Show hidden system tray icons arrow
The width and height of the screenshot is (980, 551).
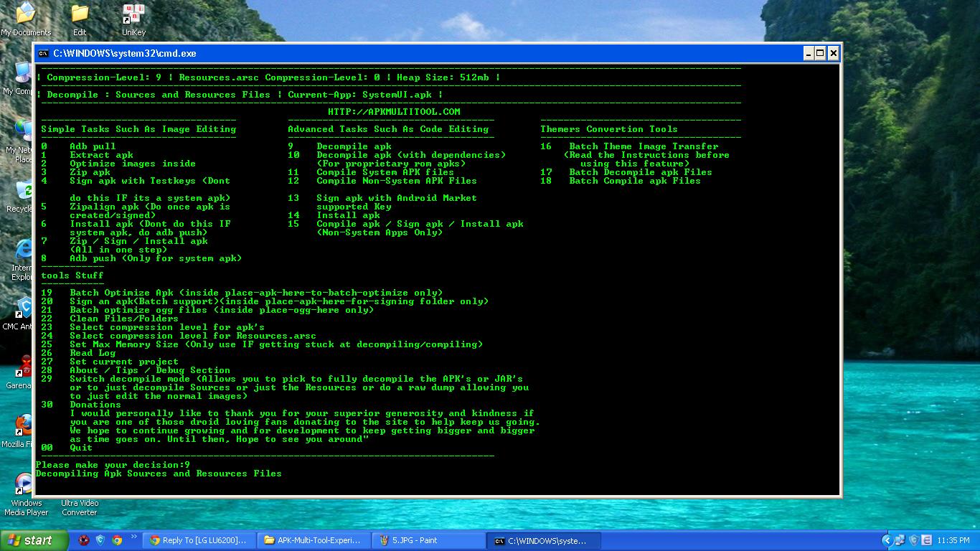pyautogui.click(x=887, y=540)
